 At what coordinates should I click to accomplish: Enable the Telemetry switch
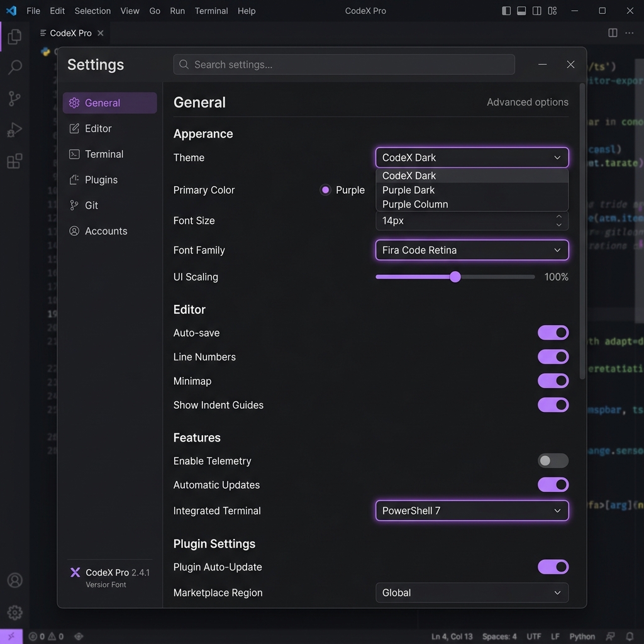click(x=553, y=461)
